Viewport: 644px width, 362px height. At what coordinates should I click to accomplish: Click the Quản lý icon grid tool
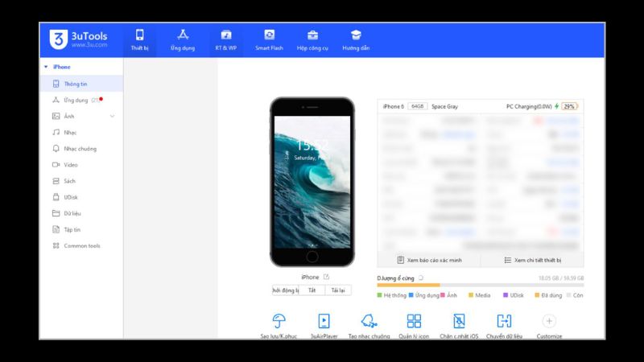[414, 321]
